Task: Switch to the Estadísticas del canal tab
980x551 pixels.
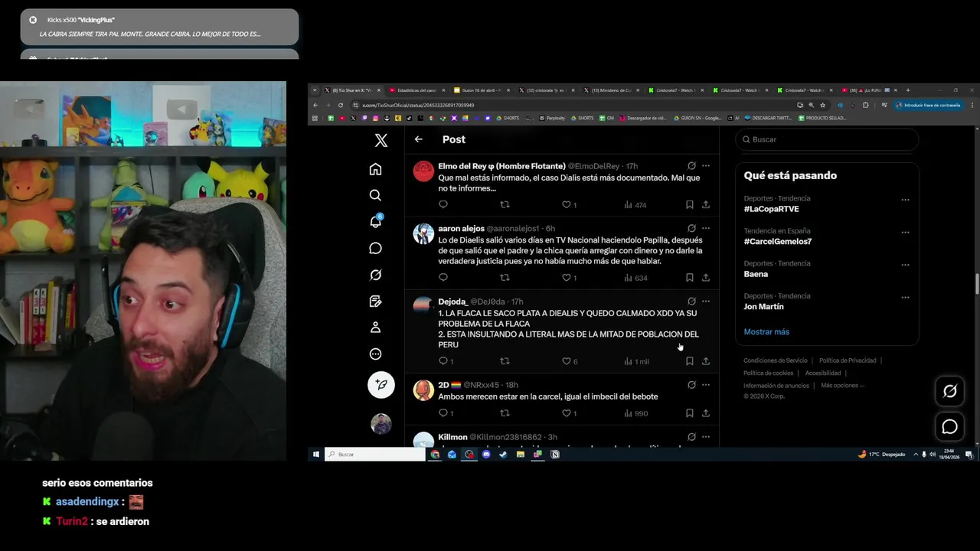Action: pos(417,90)
